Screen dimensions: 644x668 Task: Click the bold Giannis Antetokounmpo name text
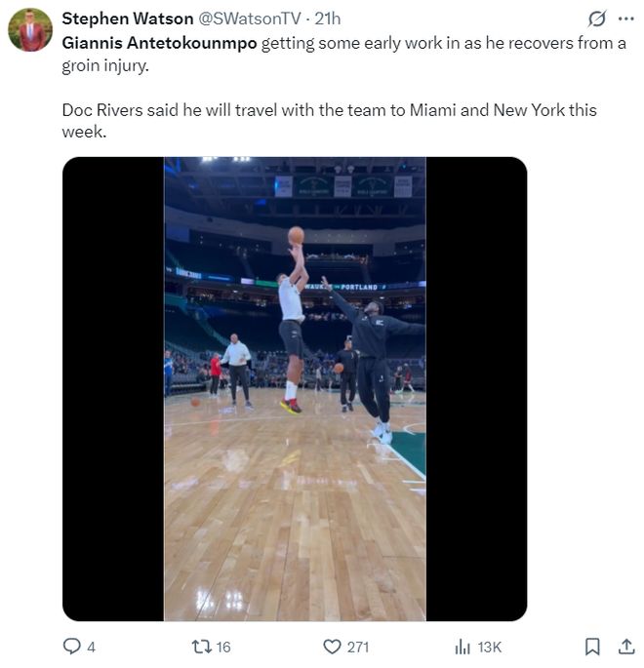(x=160, y=44)
